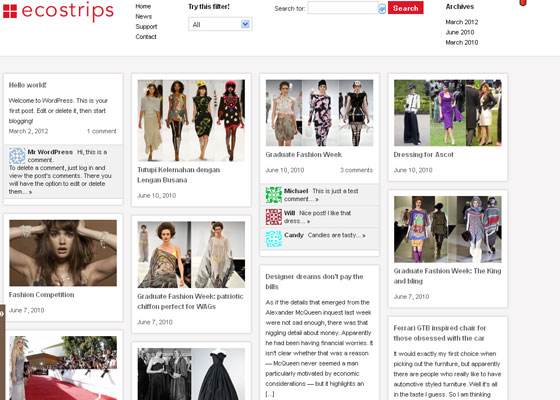Open the Contact menu link
The image size is (560, 400).
point(146,37)
